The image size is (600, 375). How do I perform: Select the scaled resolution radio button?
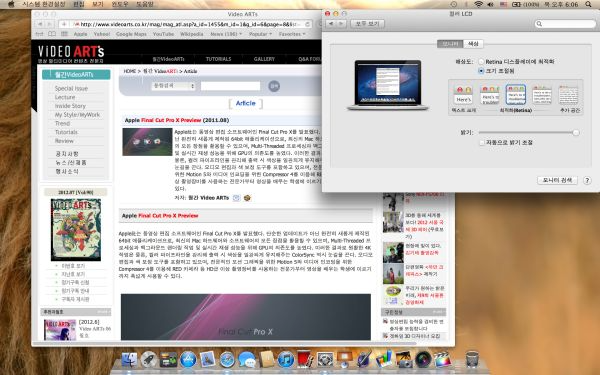pos(481,71)
